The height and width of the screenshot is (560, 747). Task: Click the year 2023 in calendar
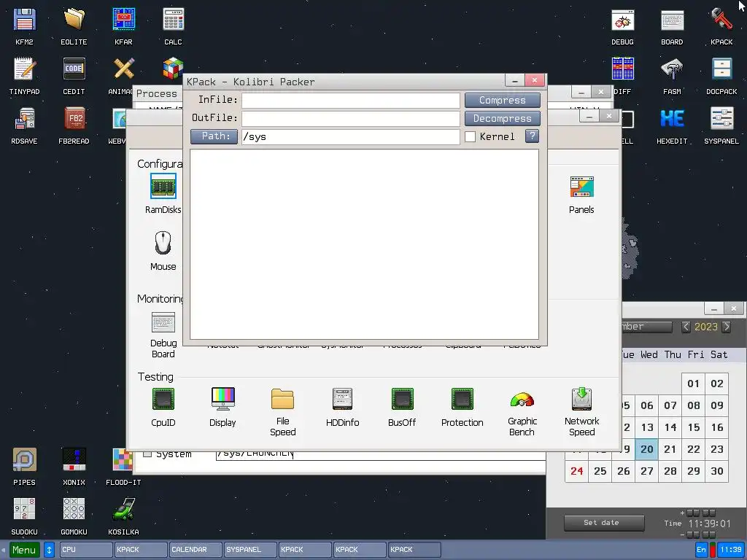pyautogui.click(x=706, y=327)
